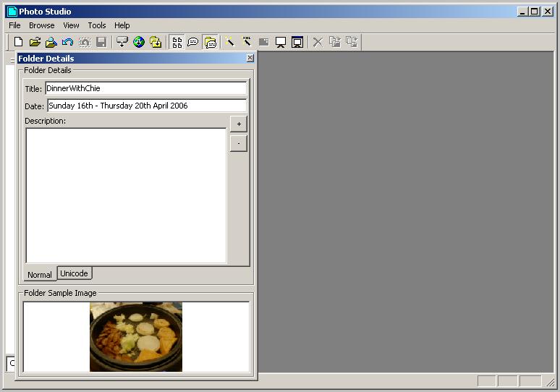Open the Tools menu
The width and height of the screenshot is (560, 392).
pos(97,25)
